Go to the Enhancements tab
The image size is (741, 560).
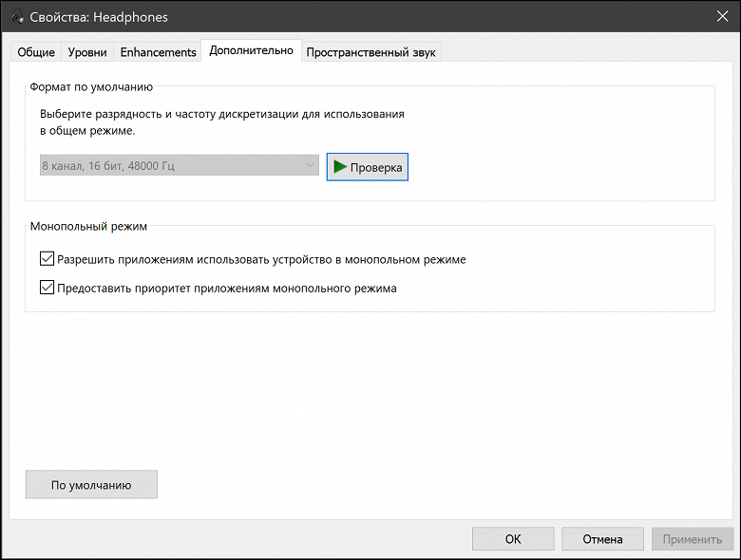[159, 52]
